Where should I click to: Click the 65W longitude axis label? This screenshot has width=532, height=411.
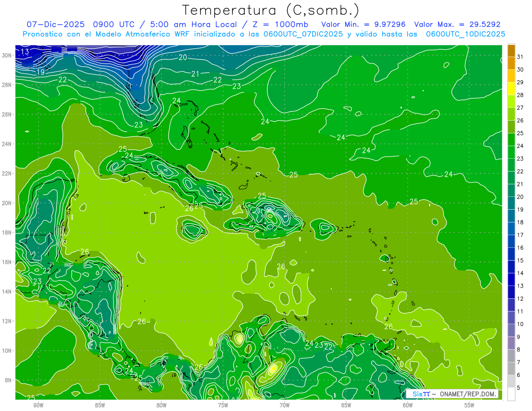346,405
